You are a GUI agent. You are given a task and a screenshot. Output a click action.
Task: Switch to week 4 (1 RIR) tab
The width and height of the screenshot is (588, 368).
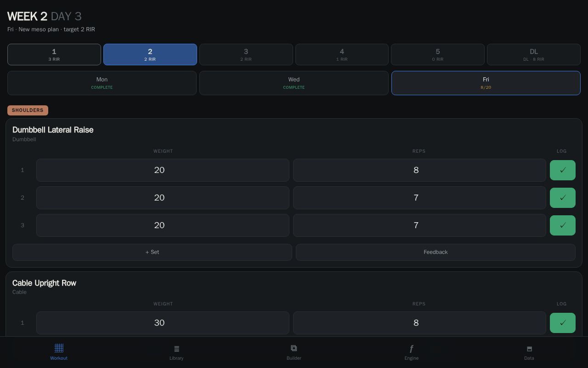pos(342,55)
